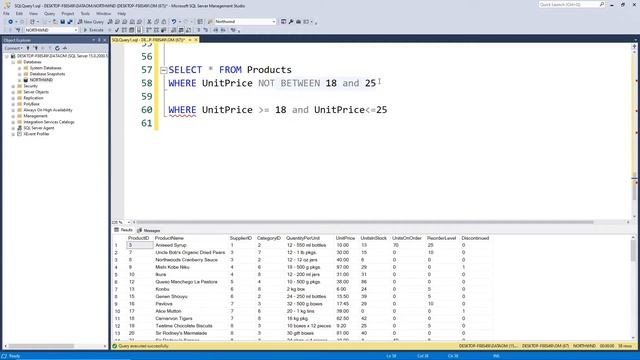
Task: Click the ProductName column header
Action: coord(169,238)
